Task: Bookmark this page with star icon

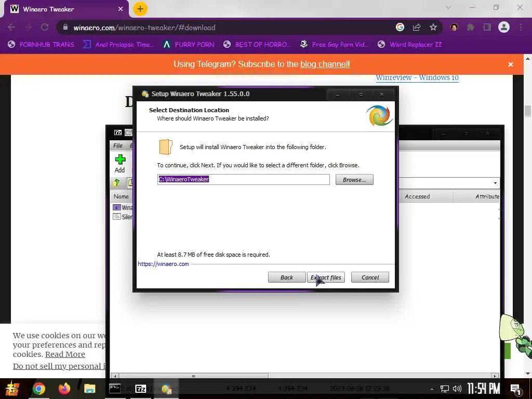Action: click(433, 27)
